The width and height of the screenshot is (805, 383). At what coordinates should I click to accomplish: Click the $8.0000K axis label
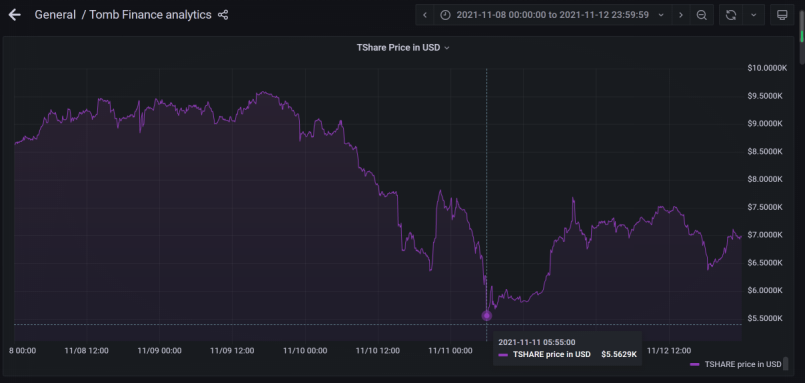tap(765, 179)
